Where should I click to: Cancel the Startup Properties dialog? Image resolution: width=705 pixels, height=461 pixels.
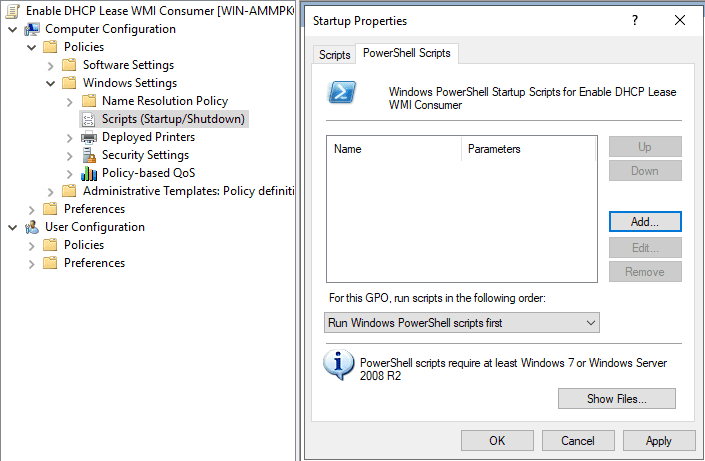(578, 440)
